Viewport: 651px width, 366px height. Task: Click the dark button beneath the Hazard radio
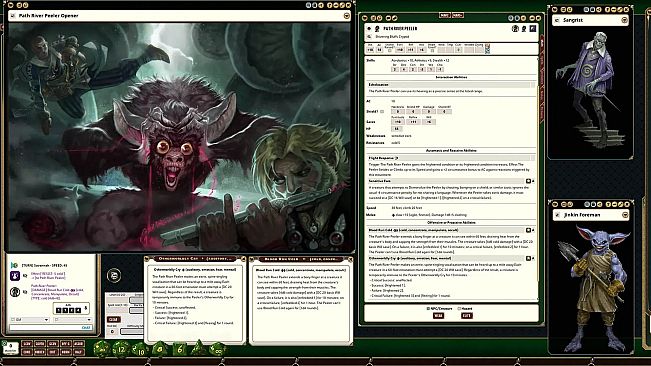(x=466, y=316)
